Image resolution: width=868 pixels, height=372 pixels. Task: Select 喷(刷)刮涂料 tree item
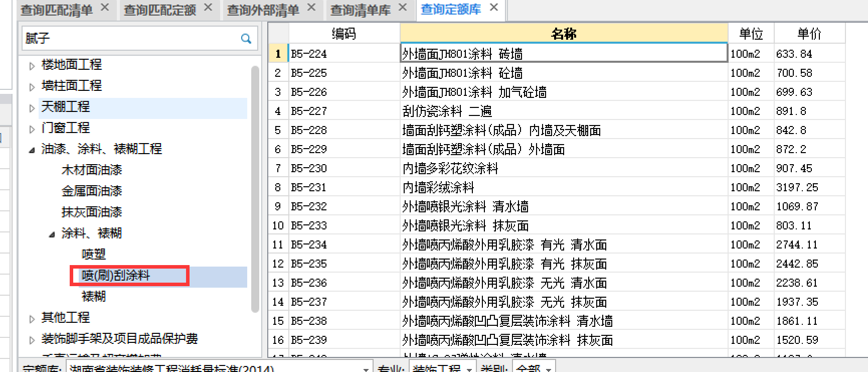116,276
